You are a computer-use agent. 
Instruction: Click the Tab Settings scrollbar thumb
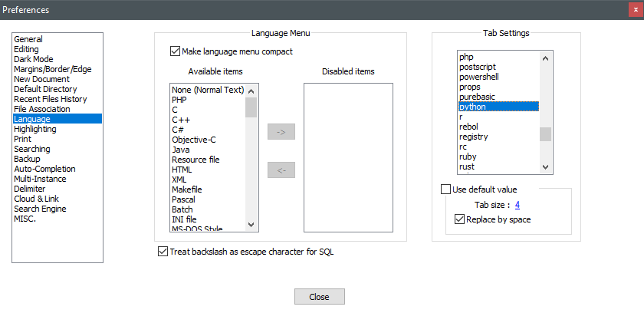pyautogui.click(x=545, y=134)
